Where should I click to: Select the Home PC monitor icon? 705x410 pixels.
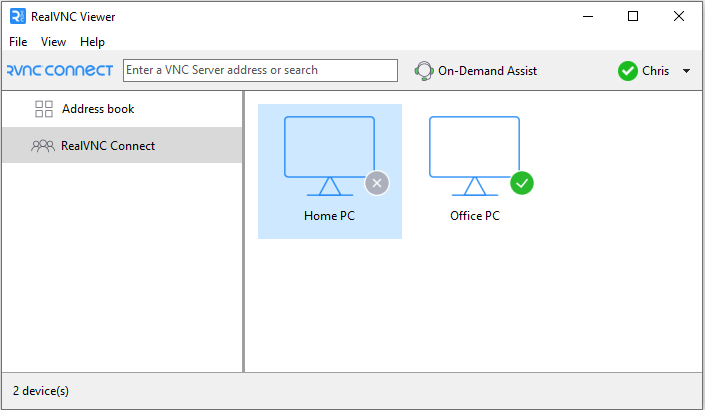330,156
